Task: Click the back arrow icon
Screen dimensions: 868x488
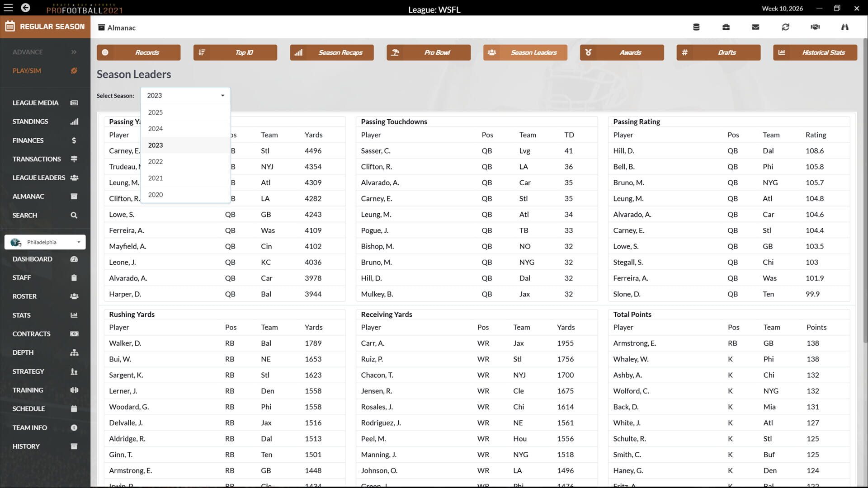Action: pyautogui.click(x=25, y=8)
